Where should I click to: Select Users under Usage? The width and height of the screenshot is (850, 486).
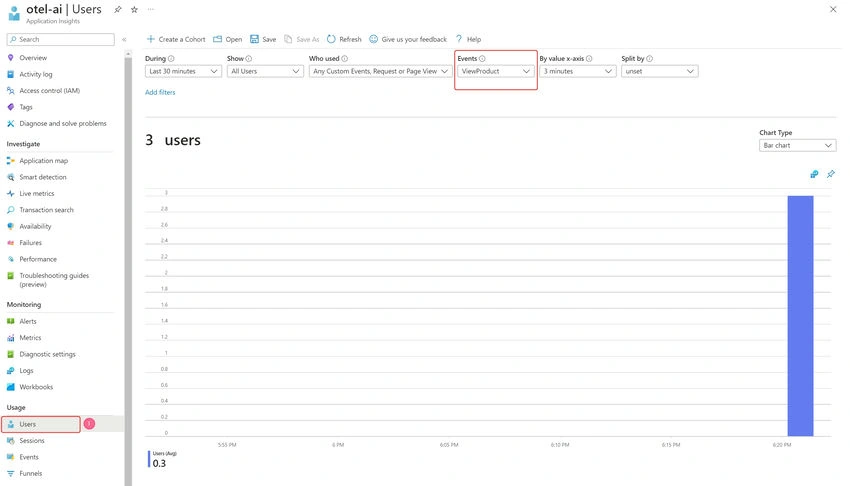pyautogui.click(x=41, y=424)
